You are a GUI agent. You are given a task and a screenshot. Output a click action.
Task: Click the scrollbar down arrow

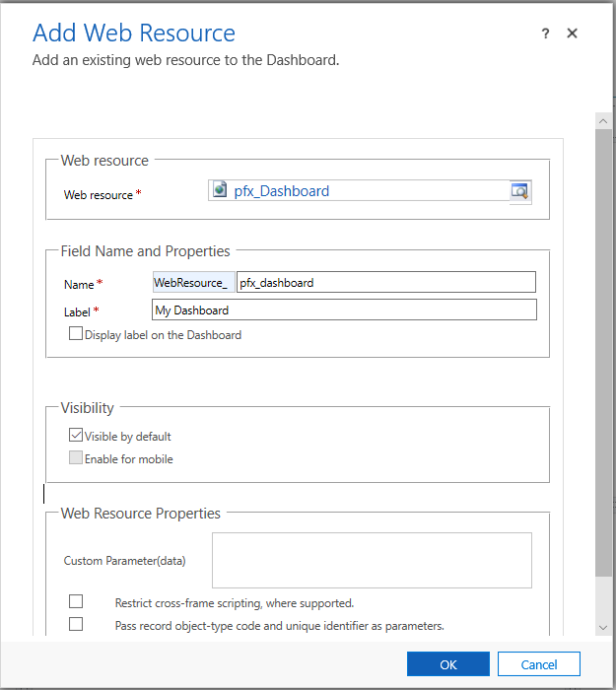pos(603,627)
